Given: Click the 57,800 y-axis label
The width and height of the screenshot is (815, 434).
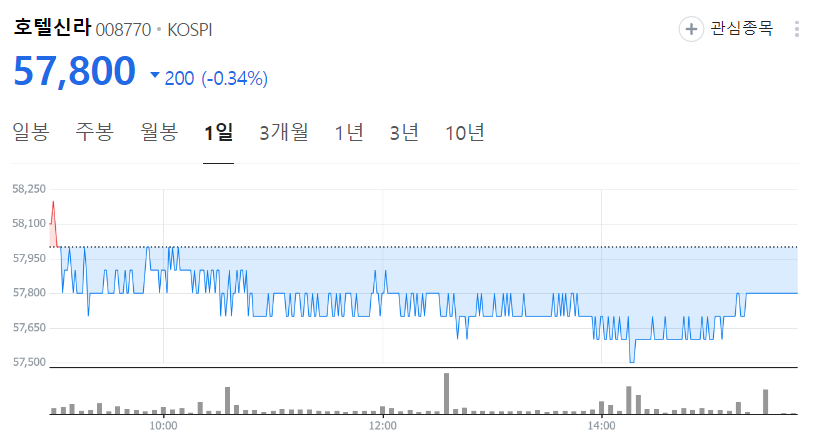Looking at the screenshot, I should pos(29,293).
